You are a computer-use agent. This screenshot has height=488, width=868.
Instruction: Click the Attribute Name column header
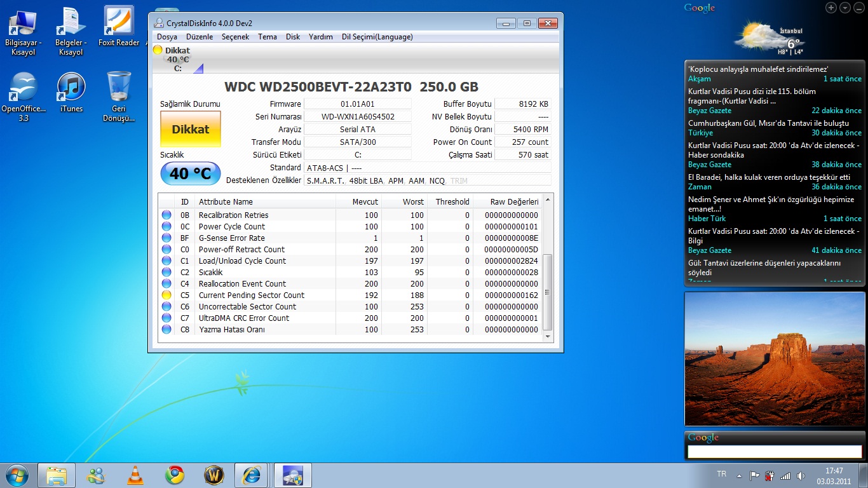[x=265, y=202]
